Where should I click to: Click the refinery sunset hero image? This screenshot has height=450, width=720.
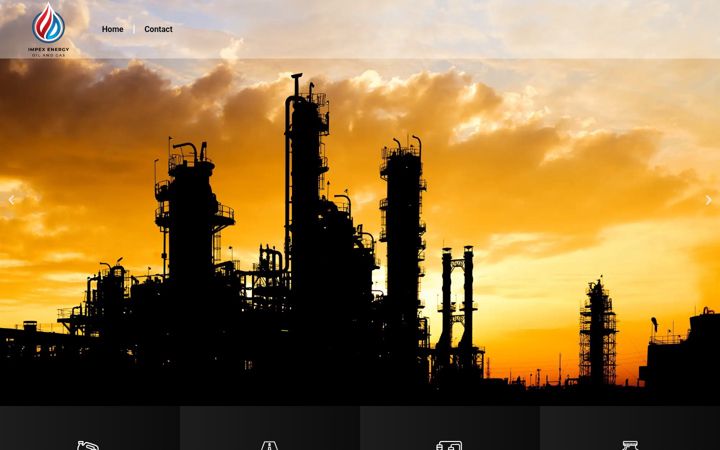pyautogui.click(x=360, y=230)
